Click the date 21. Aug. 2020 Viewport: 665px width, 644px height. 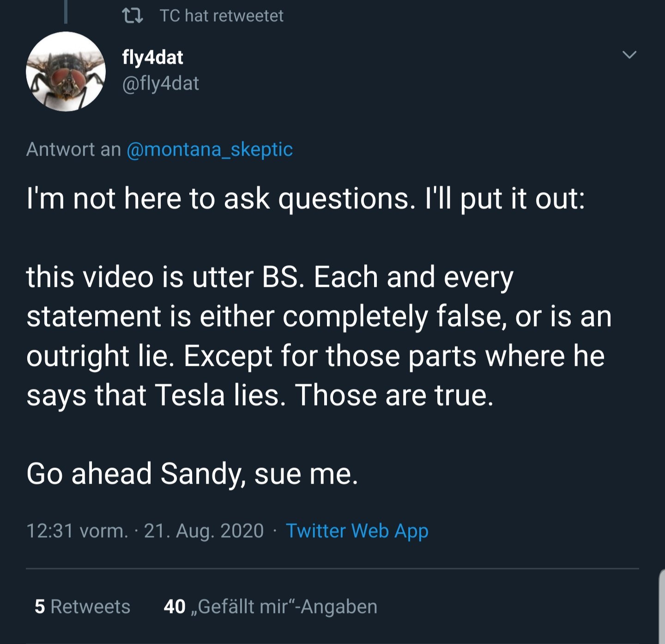click(204, 531)
